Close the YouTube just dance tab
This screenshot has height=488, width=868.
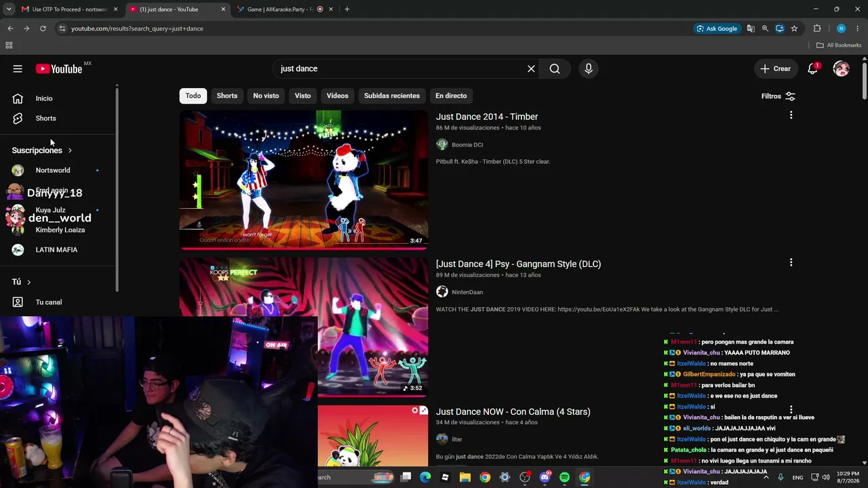coord(224,9)
